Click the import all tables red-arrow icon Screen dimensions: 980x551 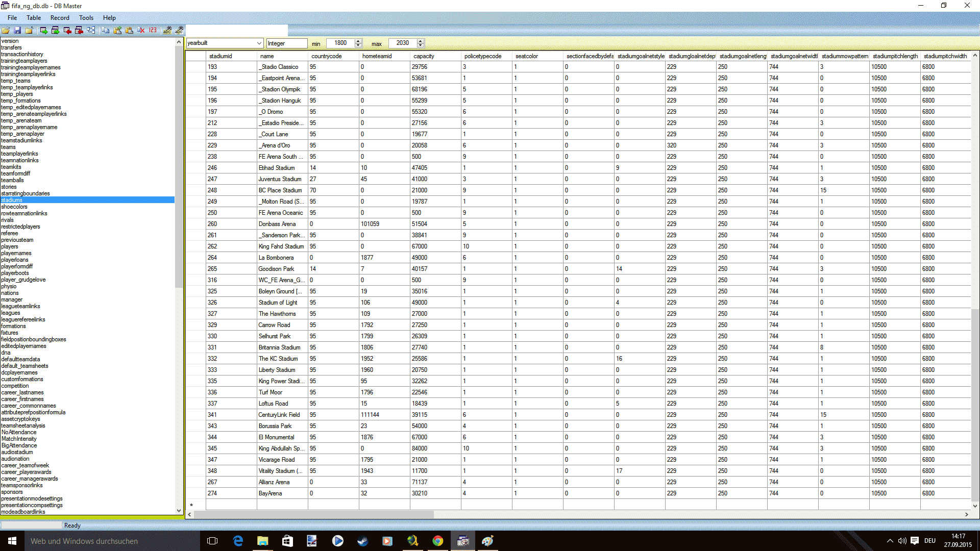tap(79, 31)
